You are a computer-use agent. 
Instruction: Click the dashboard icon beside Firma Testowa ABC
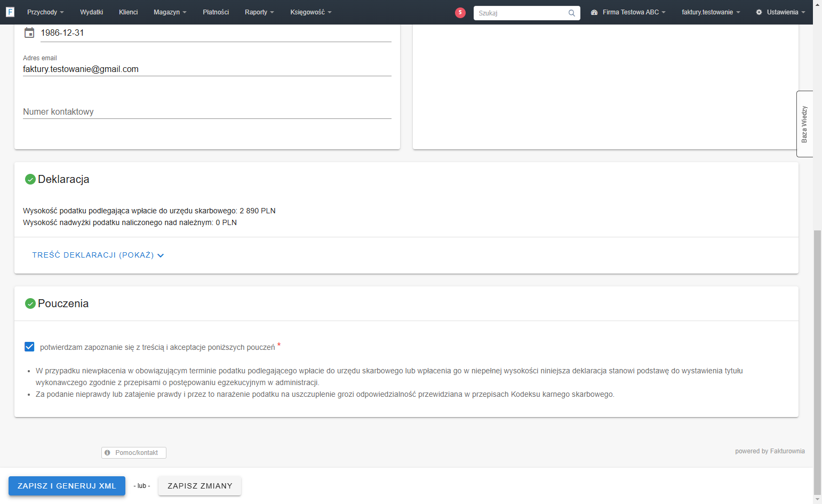(594, 12)
